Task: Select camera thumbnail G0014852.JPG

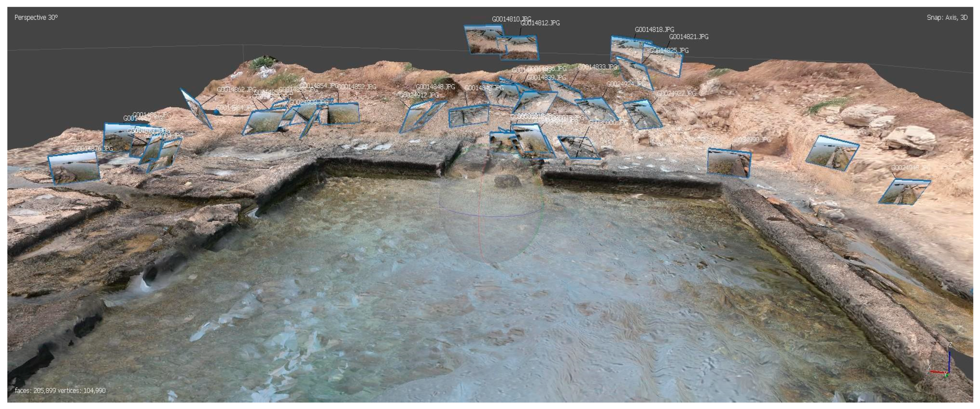Action: tap(344, 113)
